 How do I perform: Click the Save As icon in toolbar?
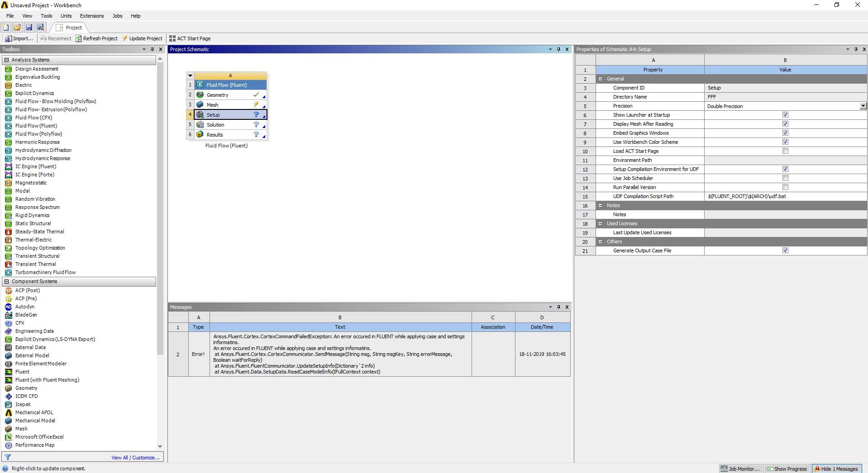pos(41,28)
